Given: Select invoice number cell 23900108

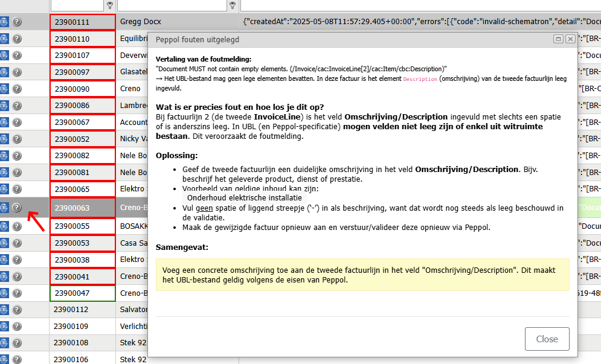Looking at the screenshot, I should coord(82,343).
